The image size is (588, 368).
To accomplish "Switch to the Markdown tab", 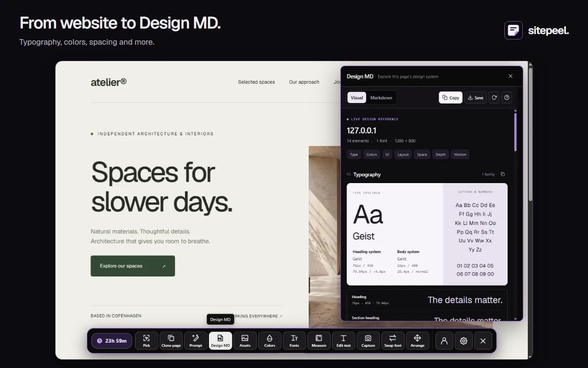I will pyautogui.click(x=381, y=98).
